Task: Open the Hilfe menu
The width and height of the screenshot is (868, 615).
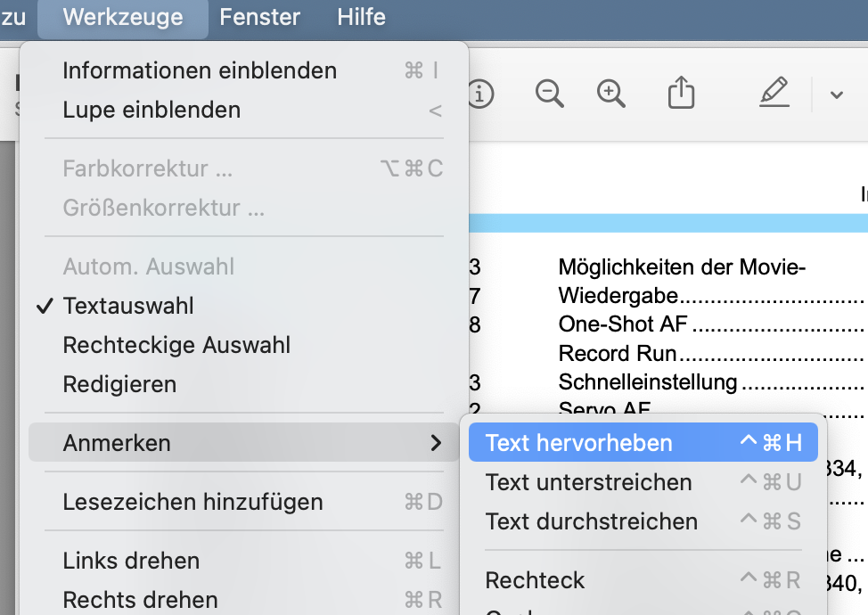Action: (361, 17)
